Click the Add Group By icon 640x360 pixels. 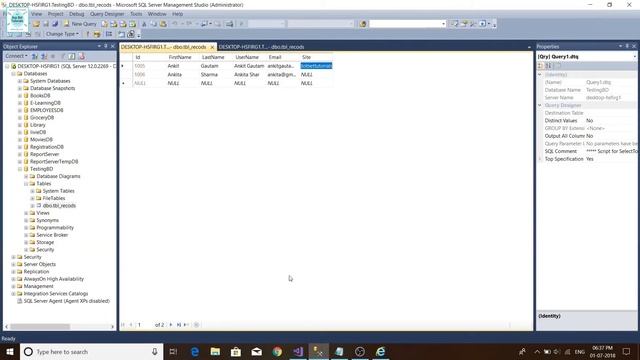(x=109, y=34)
